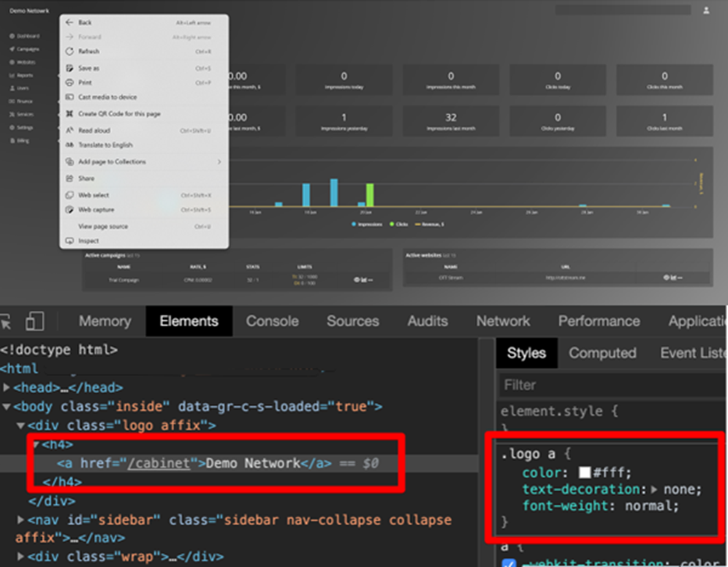The height and width of the screenshot is (567, 728).
Task: Click the Revenue legend marker in chart
Action: tap(417, 224)
